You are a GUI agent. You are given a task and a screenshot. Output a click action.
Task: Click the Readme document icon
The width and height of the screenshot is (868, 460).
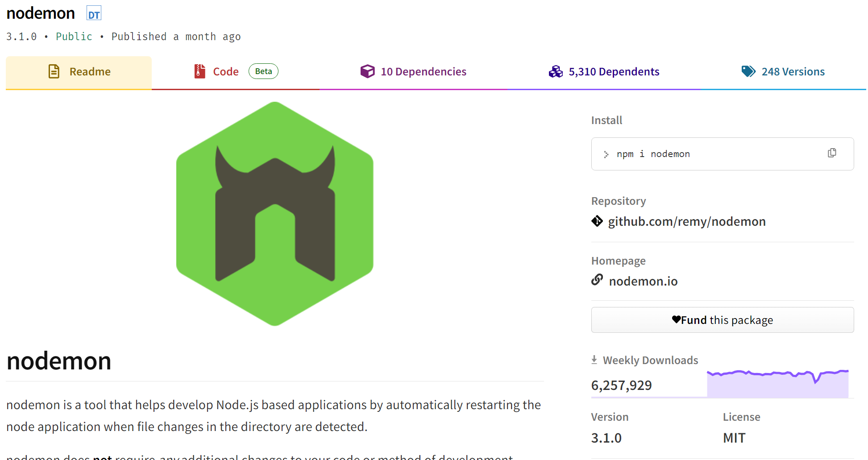[54, 71]
